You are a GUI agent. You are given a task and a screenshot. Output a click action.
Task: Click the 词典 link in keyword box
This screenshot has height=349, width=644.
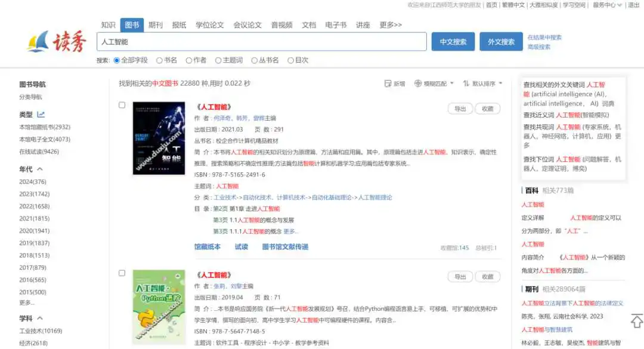[x=608, y=104]
